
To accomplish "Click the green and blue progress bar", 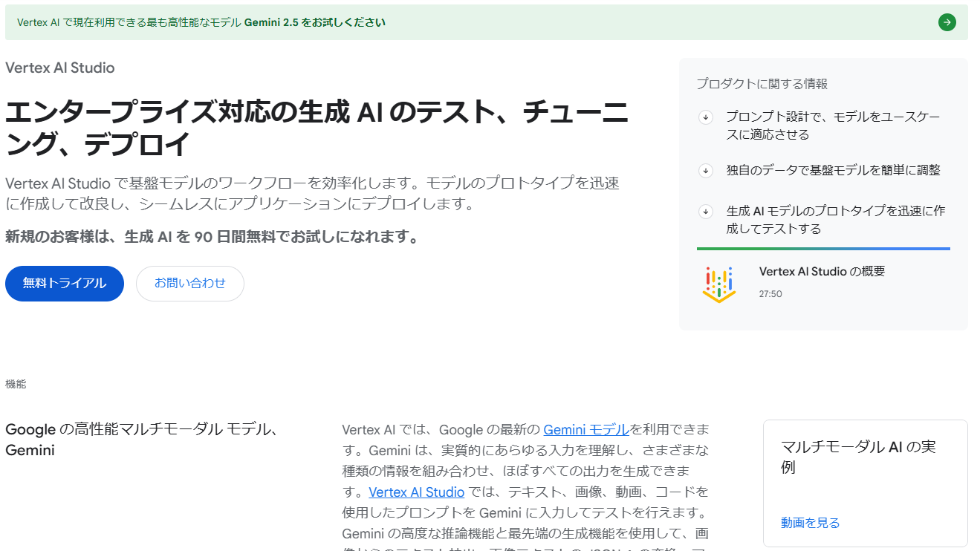I will click(x=823, y=249).
